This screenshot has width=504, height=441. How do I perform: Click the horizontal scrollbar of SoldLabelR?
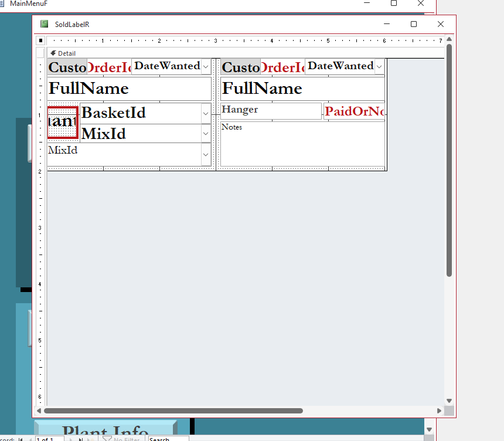[x=176, y=411]
